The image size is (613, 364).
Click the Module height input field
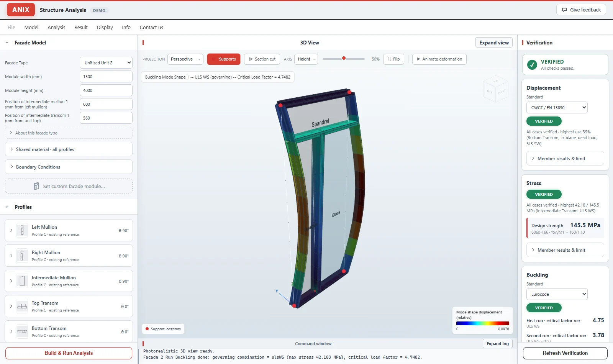[x=106, y=90]
